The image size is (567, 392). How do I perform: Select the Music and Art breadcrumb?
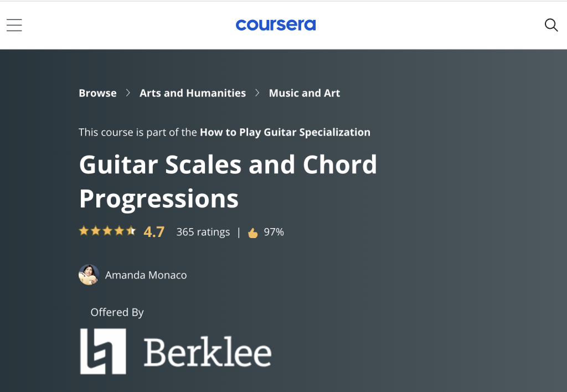pos(304,93)
